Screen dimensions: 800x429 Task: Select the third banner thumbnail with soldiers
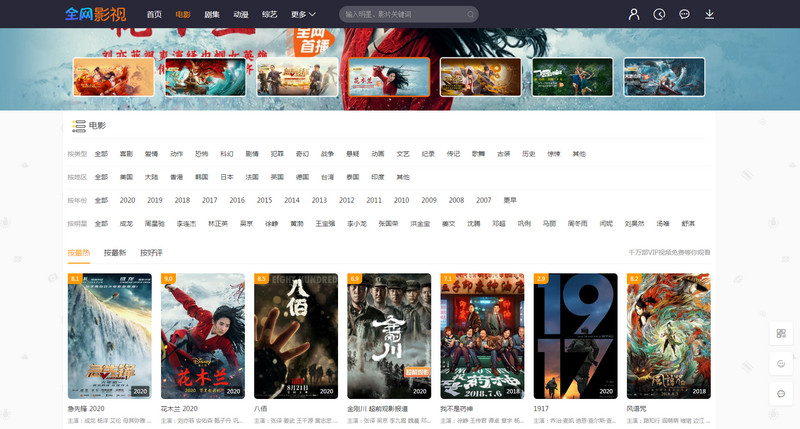pyautogui.click(x=297, y=77)
